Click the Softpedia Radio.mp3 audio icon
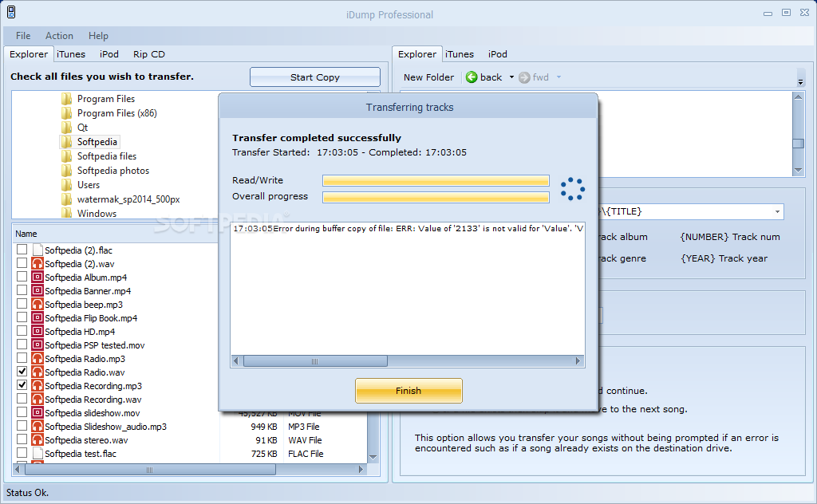This screenshot has height=504, width=817. 37,358
